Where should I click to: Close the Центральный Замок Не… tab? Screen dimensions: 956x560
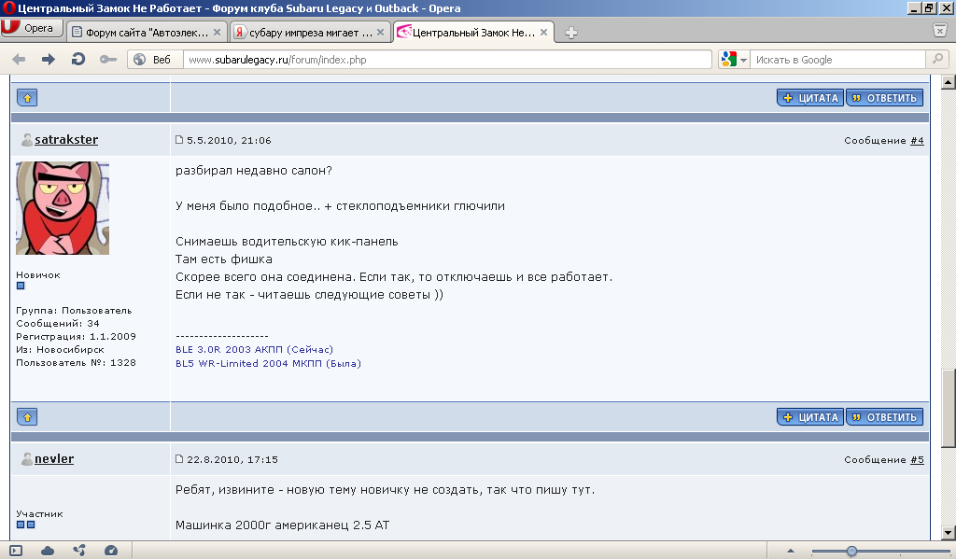[544, 33]
